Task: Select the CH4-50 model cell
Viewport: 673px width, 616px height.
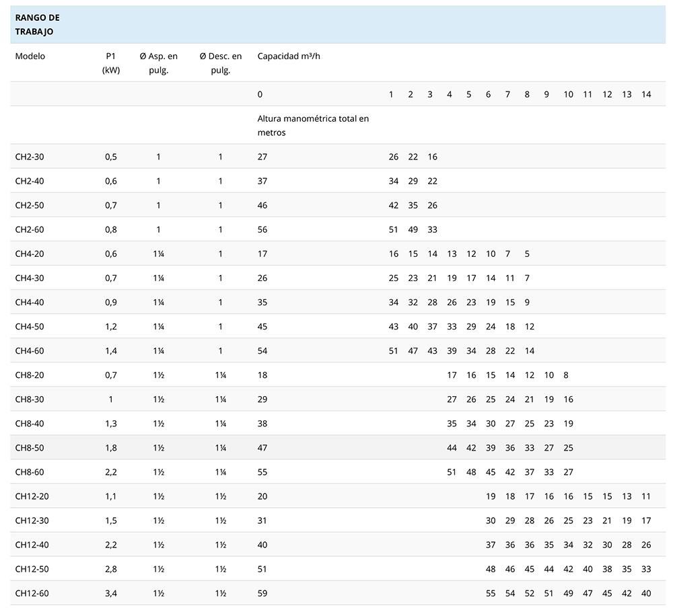Action: click(30, 326)
